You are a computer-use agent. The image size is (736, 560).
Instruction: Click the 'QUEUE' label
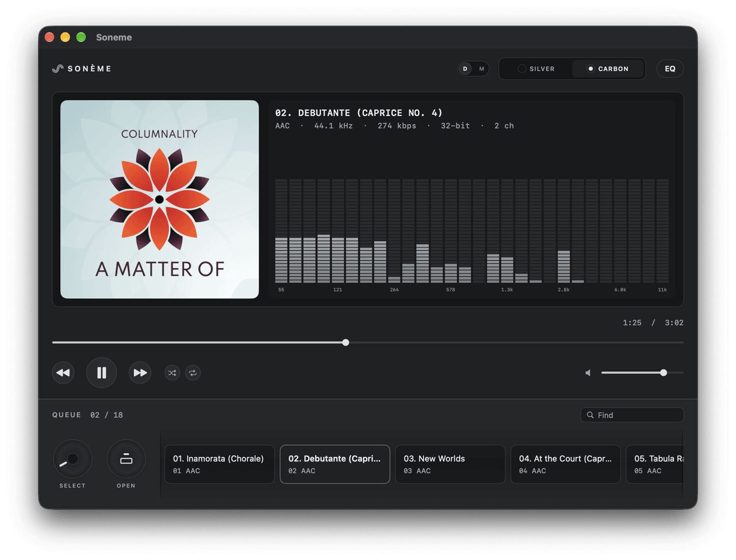tap(67, 415)
